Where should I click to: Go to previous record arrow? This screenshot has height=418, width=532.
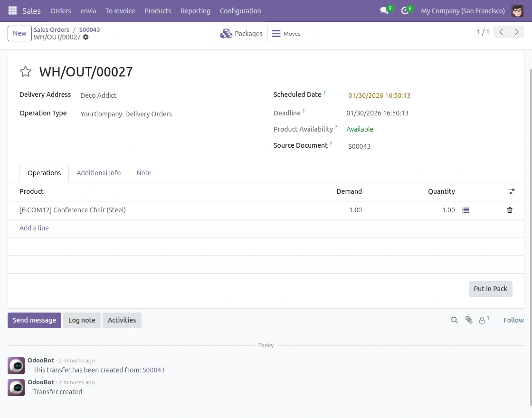501,32
